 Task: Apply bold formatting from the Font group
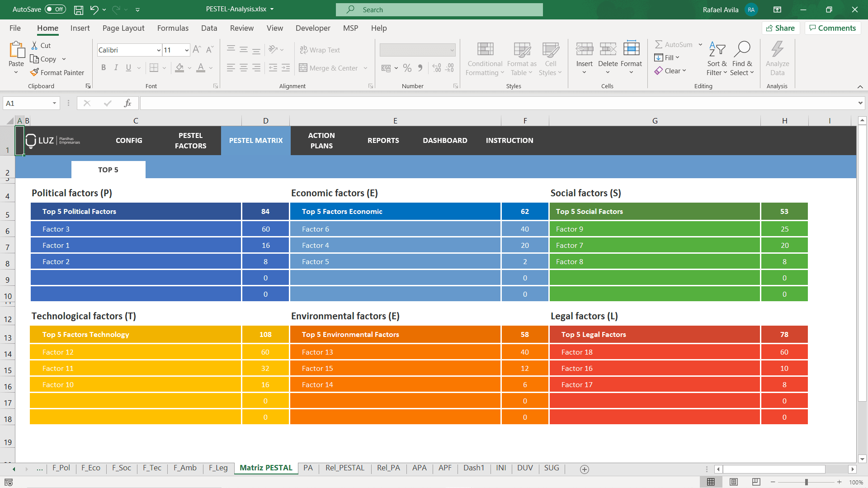(104, 67)
